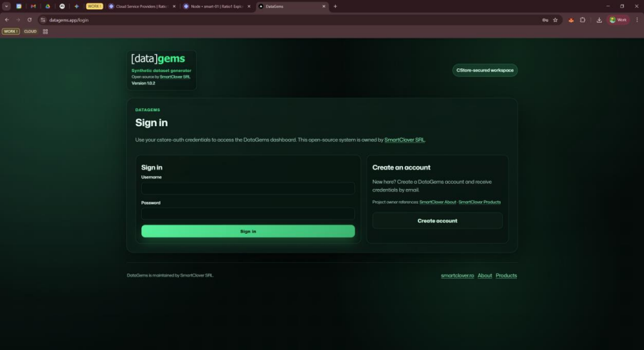The image size is (644, 350).
Task: Click the Version 1.0.2 text
Action: coord(143,83)
